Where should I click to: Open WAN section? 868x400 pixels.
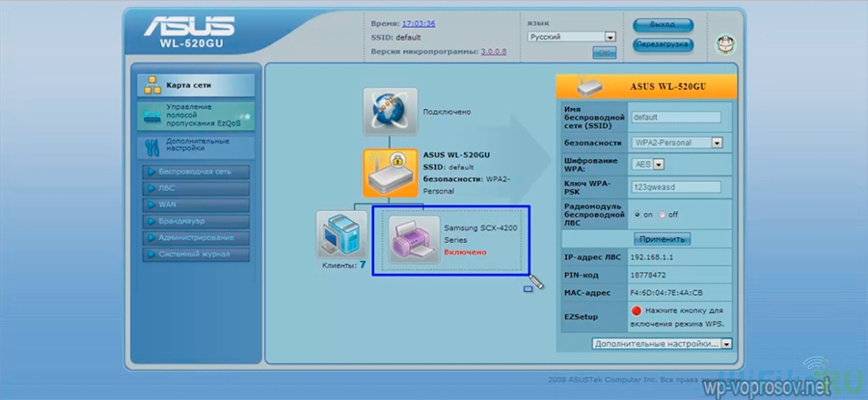coord(196,204)
